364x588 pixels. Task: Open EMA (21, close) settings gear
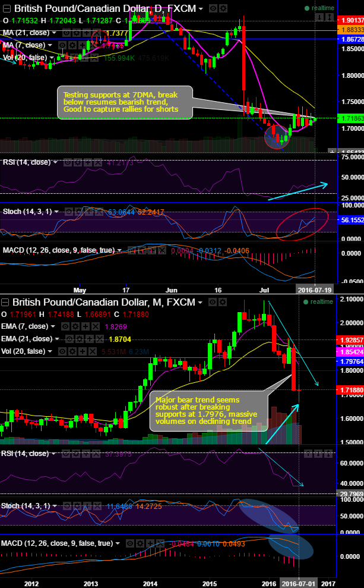[80, 339]
